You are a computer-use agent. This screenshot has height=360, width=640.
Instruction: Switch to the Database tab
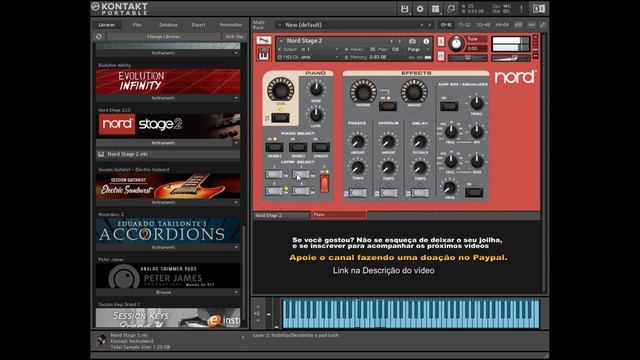tap(168, 25)
